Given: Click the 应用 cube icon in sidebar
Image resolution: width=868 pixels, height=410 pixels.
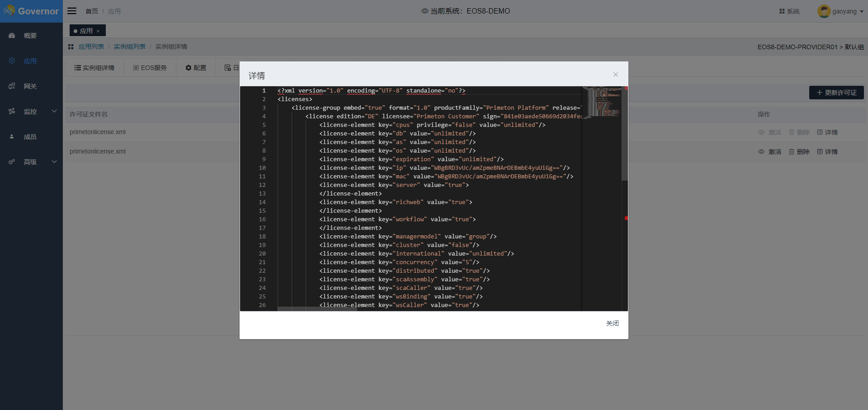Looking at the screenshot, I should 12,61.
